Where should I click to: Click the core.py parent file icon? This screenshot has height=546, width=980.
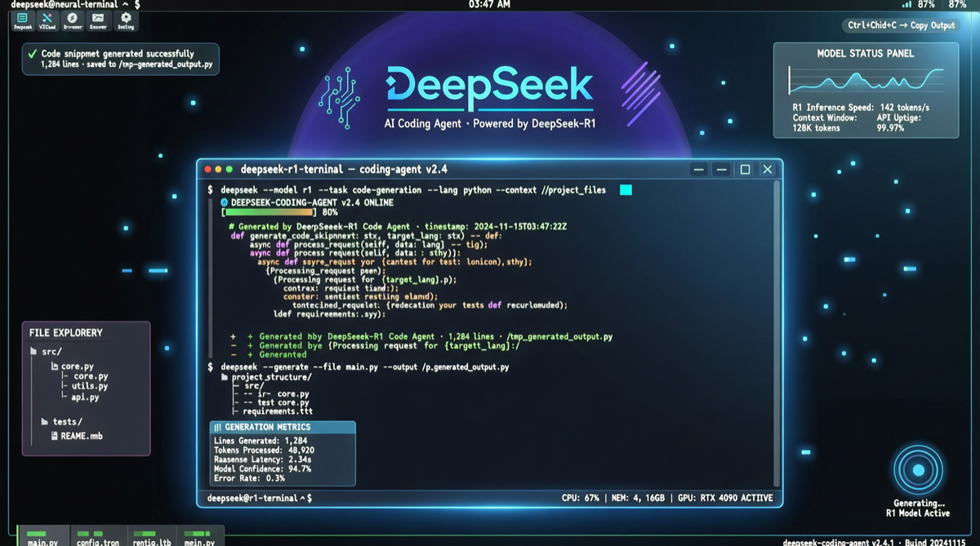[x=55, y=366]
